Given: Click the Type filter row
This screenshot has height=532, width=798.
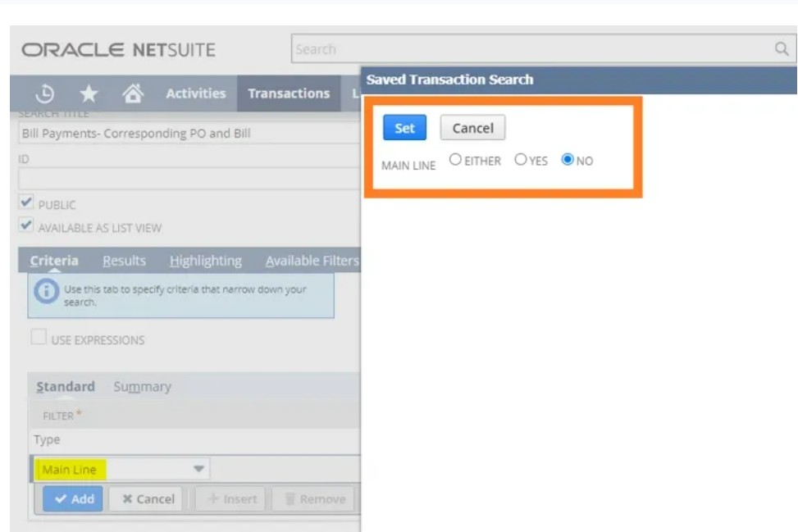Looking at the screenshot, I should click(x=194, y=439).
